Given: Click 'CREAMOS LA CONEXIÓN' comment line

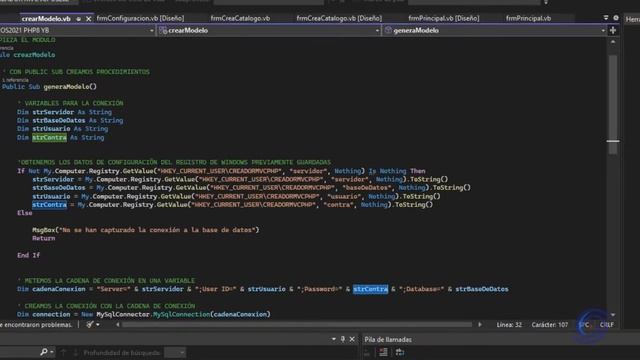Looking at the screenshot, I should [106, 307].
